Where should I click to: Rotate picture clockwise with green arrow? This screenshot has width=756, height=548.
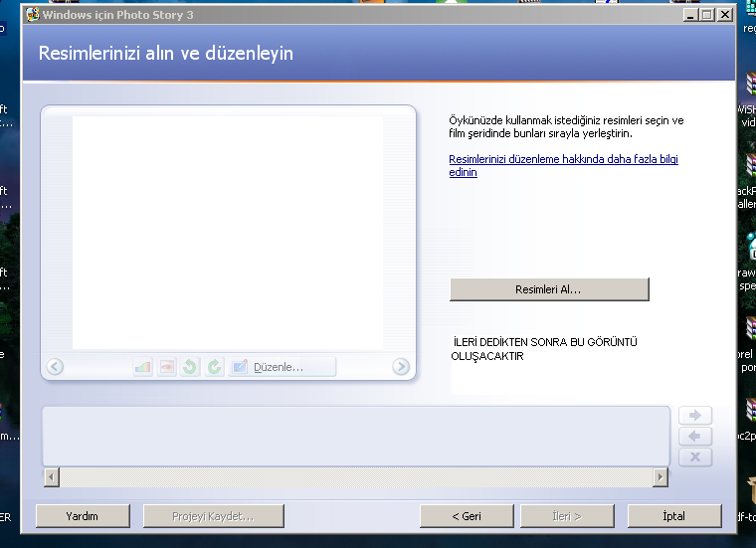click(214, 367)
